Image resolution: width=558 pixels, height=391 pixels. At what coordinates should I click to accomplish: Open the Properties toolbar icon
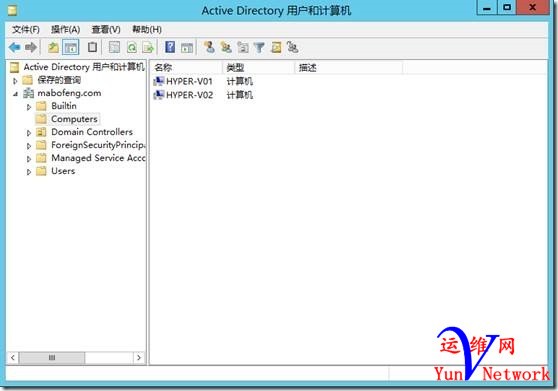114,47
